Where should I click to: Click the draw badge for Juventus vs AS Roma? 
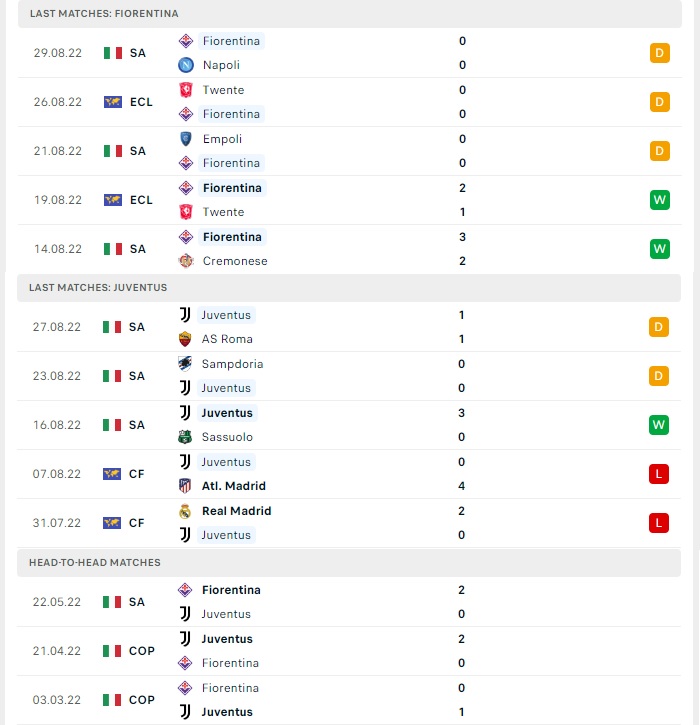coord(658,327)
